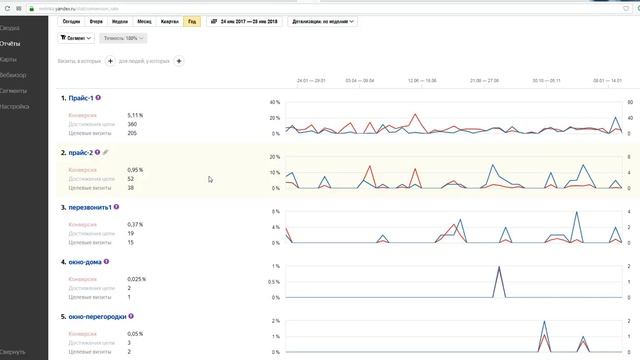Open the окно-перегородки goal link

[97, 317]
